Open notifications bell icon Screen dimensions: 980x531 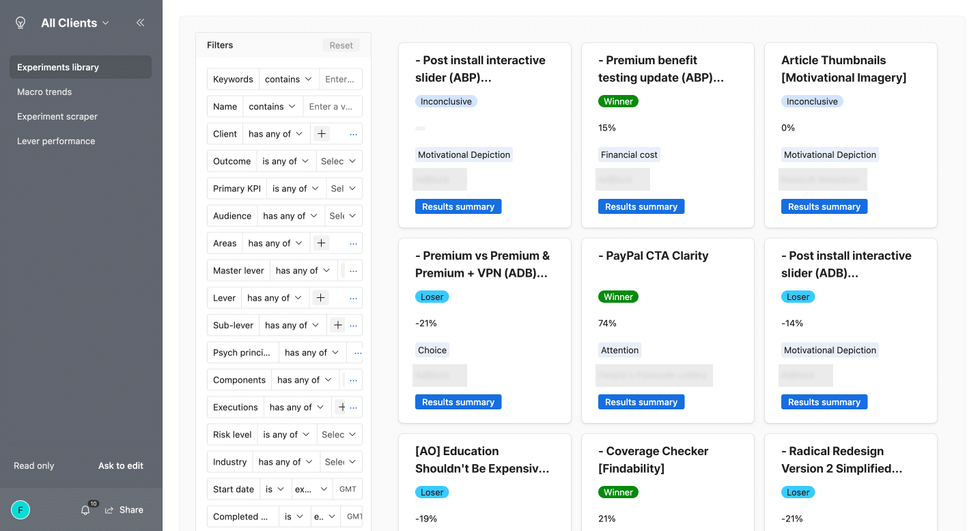point(85,510)
